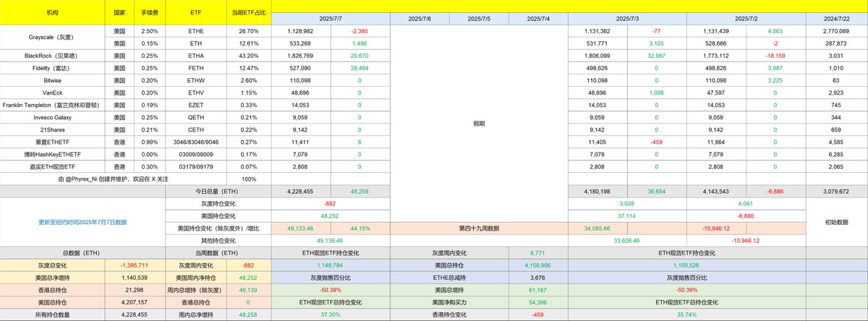Select the ETHA ticker cell
The image size is (868, 321).
pyautogui.click(x=195, y=55)
